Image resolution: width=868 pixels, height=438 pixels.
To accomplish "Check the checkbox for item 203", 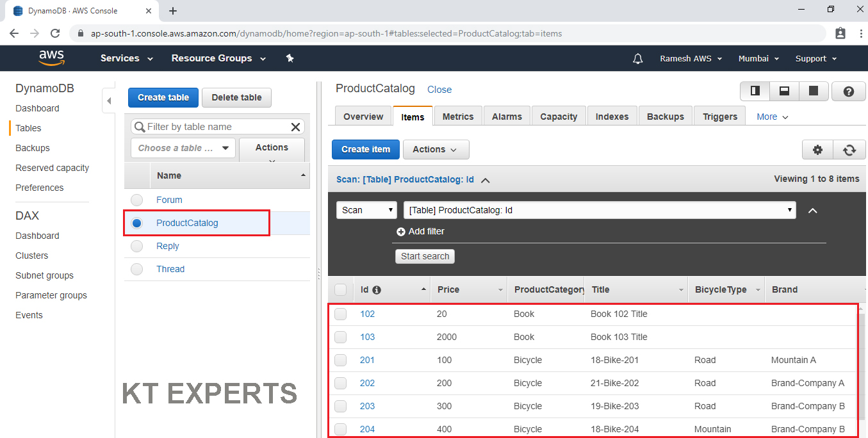I will pos(340,407).
